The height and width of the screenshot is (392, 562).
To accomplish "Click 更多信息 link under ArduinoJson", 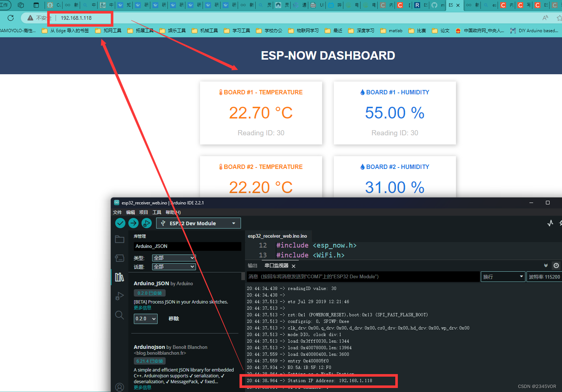I will pos(143,387).
